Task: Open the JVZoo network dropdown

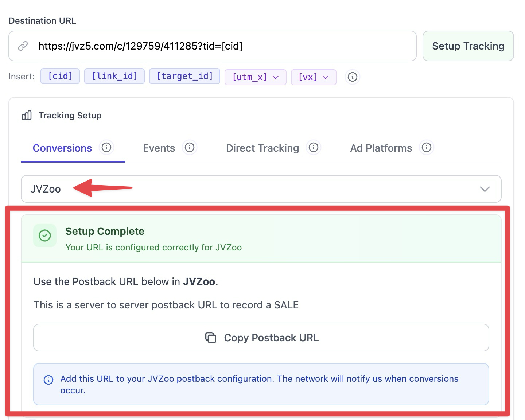Action: coord(261,189)
